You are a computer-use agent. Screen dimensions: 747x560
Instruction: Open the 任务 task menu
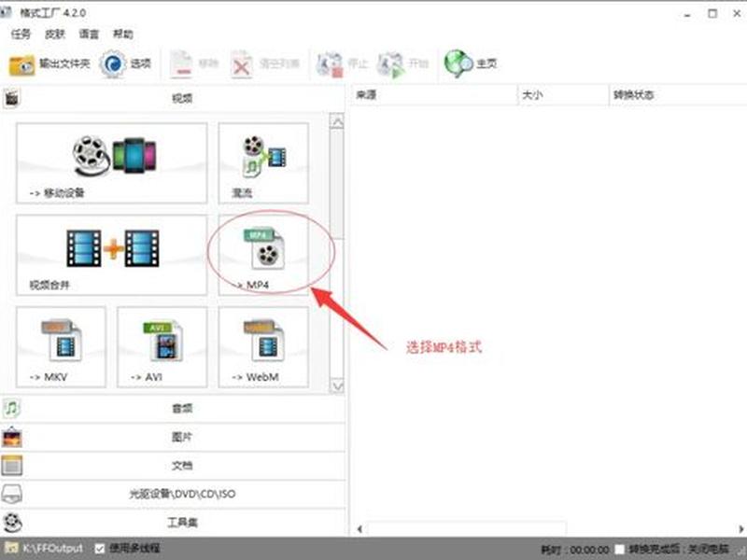tap(21, 35)
